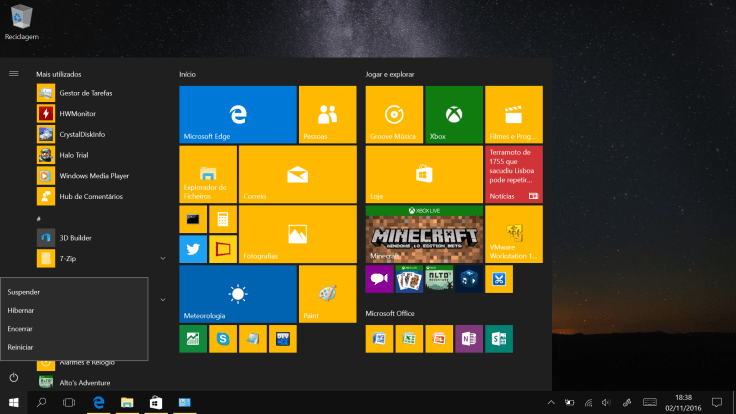The image size is (736, 414).
Task: Show hidden system tray icons
Action: 549,402
